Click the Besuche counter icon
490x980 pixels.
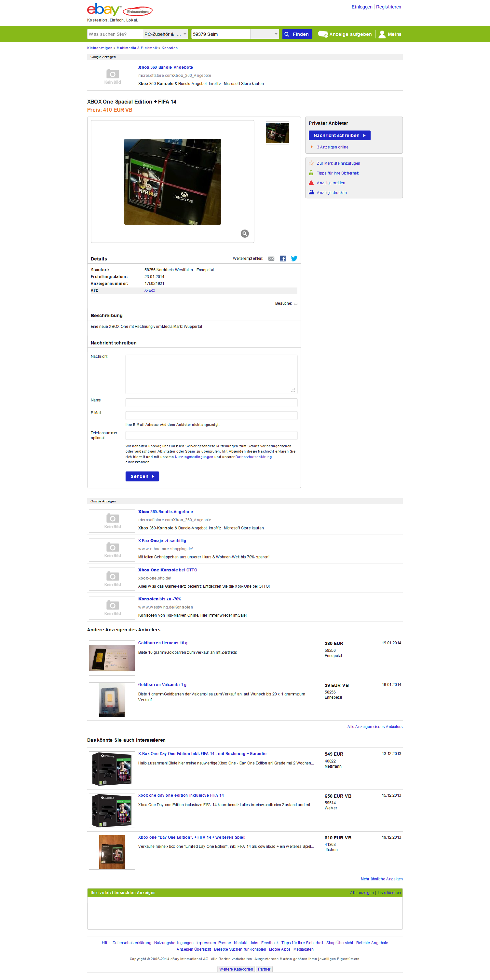click(x=296, y=303)
